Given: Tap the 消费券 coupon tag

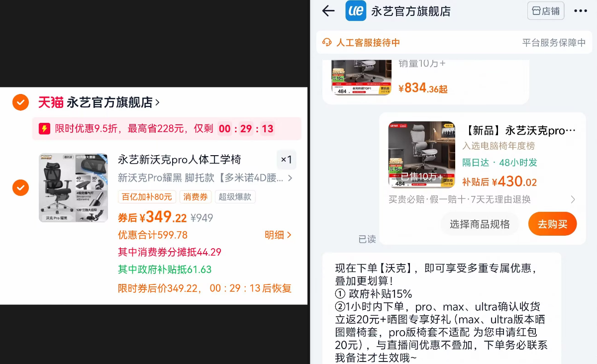Looking at the screenshot, I should pos(196,197).
